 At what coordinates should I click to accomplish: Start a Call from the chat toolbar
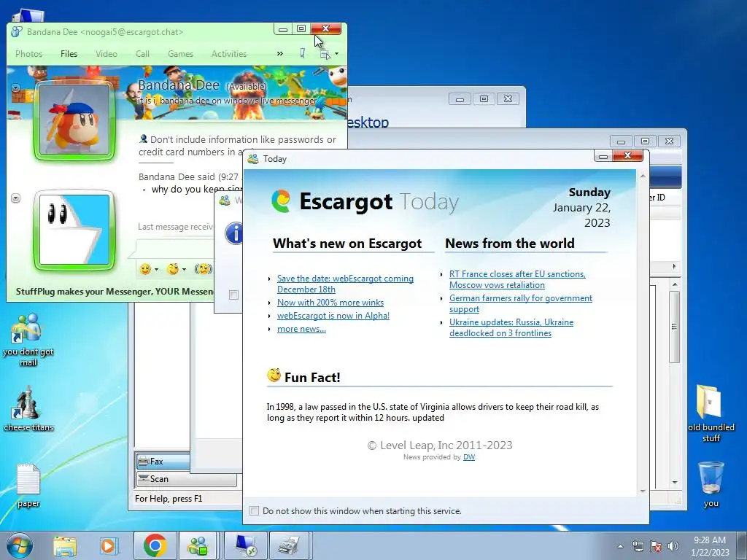(x=142, y=54)
